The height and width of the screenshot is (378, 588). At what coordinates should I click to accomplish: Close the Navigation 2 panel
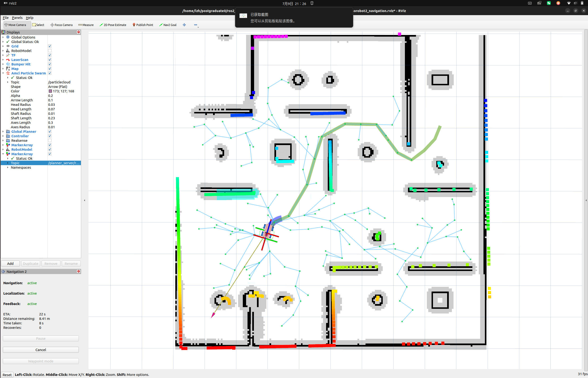tap(78, 271)
